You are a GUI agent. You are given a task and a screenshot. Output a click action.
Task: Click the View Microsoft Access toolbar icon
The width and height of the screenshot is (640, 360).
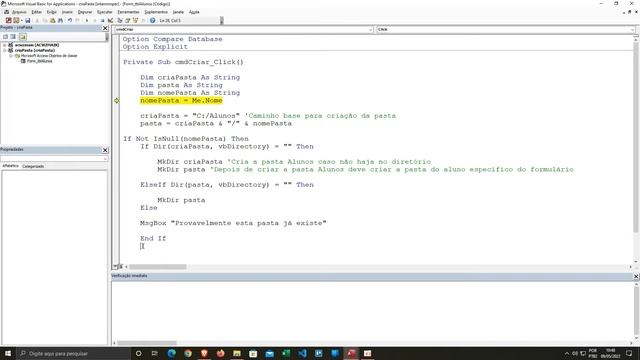point(9,20)
